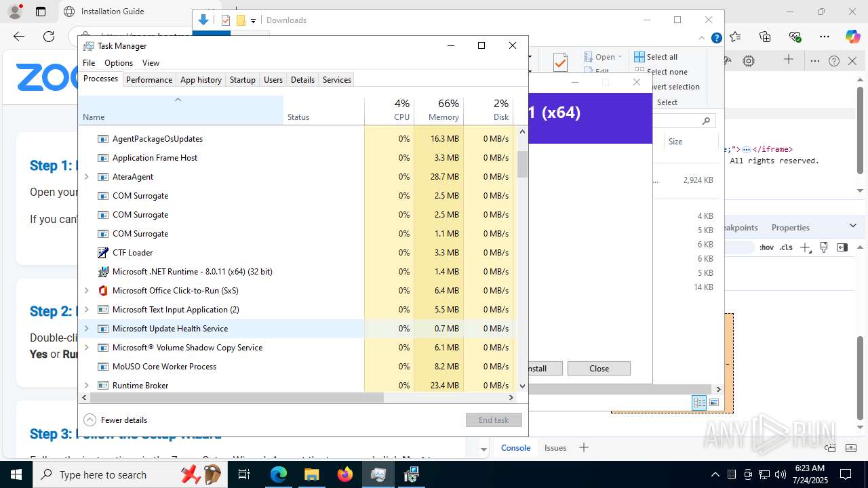Click Explorer new folder quick access icon

pos(241,20)
